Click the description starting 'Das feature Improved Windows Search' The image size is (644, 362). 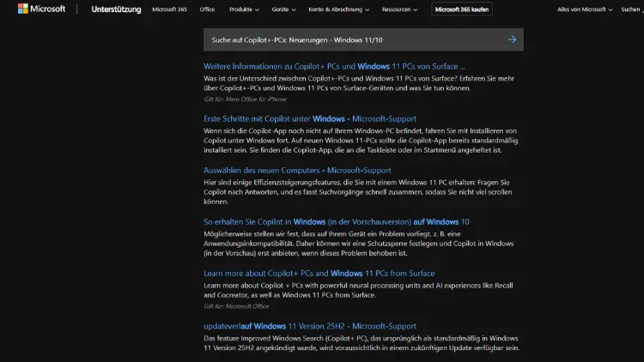(x=361, y=343)
